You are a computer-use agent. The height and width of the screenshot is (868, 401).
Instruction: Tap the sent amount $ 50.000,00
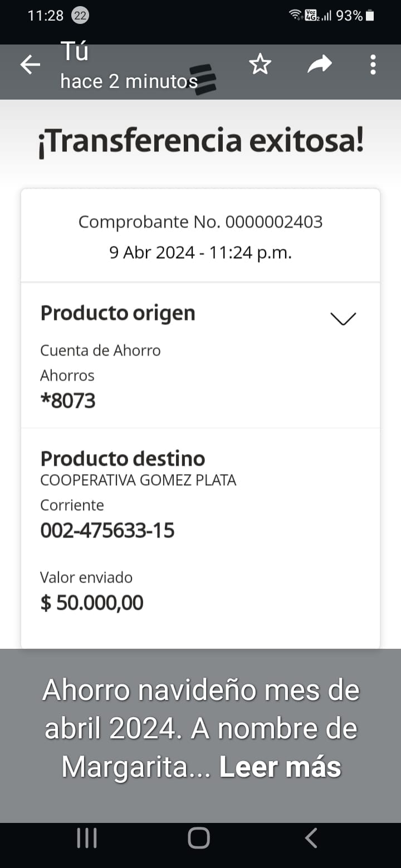[92, 603]
